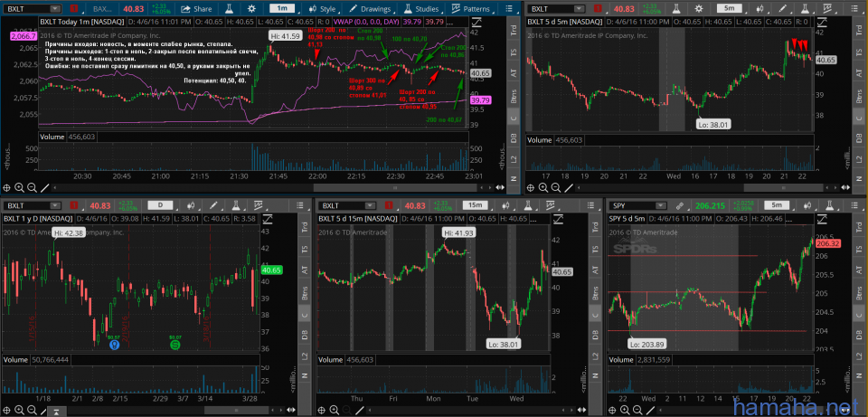Open N side tab of BXLT 5m chart
Screen dimensions: 868x417
pos(859,179)
